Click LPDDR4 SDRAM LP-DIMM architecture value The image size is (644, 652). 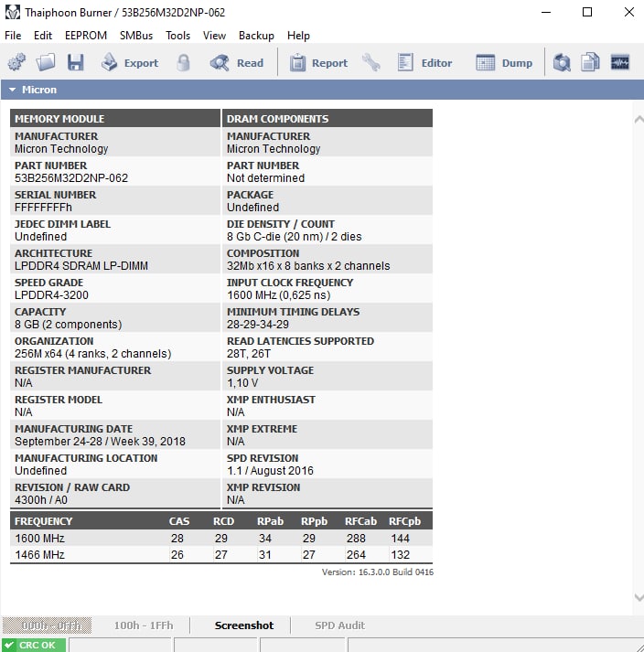pyautogui.click(x=81, y=266)
